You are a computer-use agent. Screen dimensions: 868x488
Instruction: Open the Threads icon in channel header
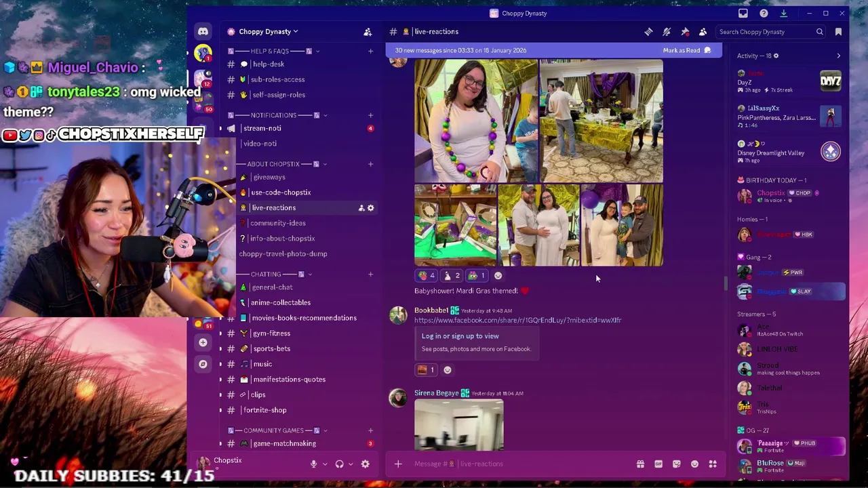[x=648, y=32]
